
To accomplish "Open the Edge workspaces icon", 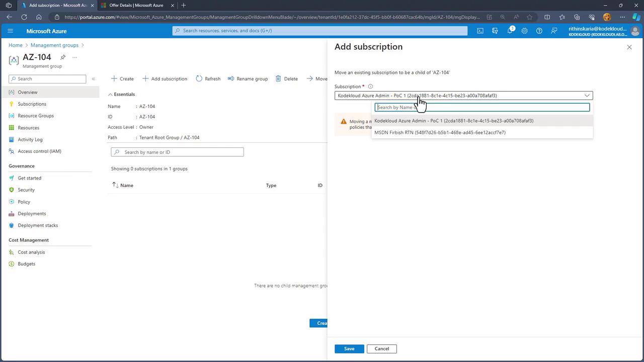I will pyautogui.click(x=9, y=5).
